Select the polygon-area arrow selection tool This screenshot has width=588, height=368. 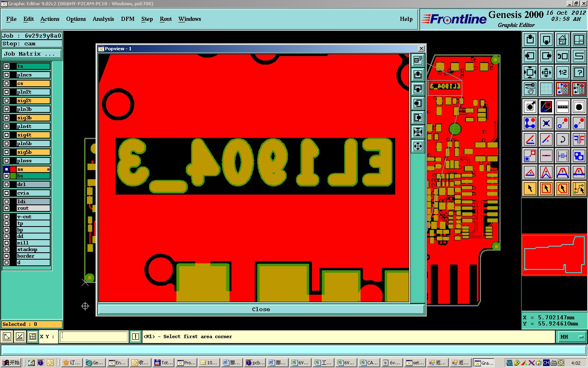point(563,188)
